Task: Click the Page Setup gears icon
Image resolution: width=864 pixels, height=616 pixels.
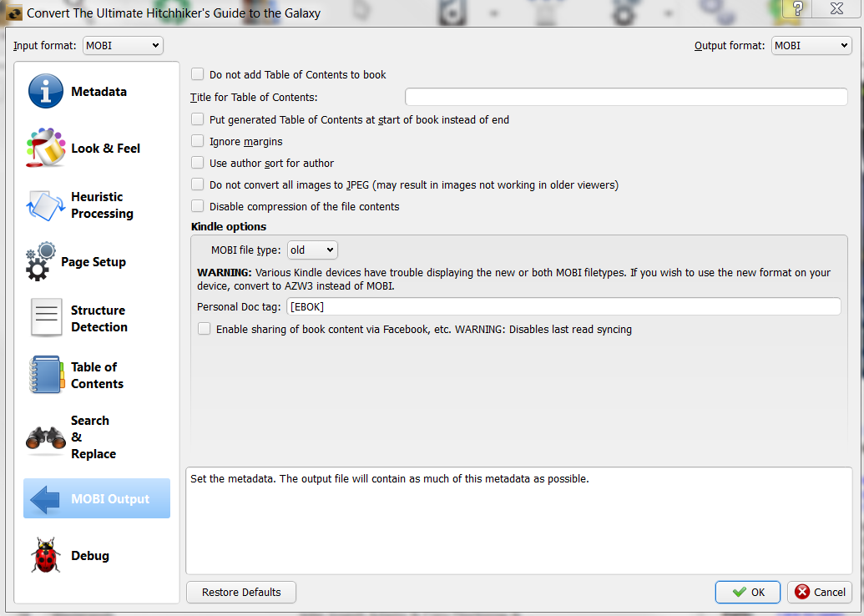Action: click(x=40, y=262)
